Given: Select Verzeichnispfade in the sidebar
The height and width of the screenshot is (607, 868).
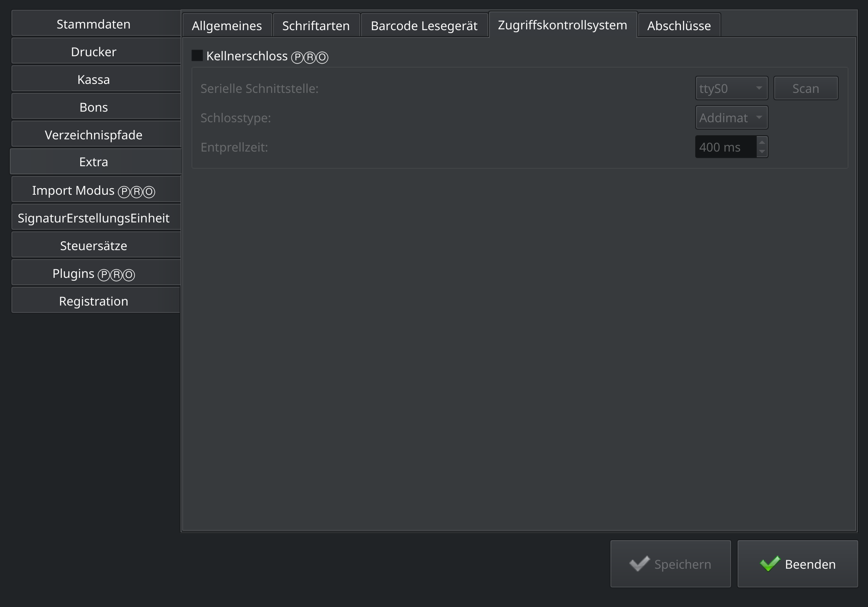Looking at the screenshot, I should [x=96, y=135].
